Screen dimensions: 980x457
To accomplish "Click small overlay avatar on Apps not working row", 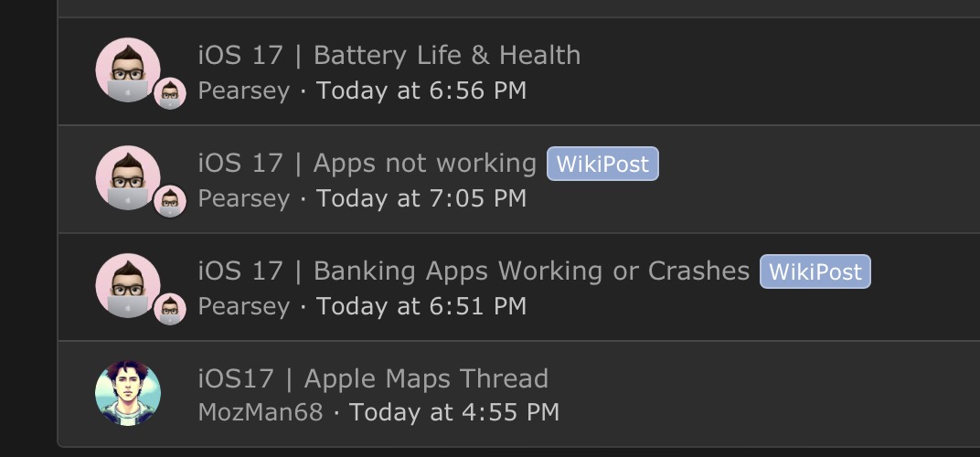I will (x=170, y=201).
